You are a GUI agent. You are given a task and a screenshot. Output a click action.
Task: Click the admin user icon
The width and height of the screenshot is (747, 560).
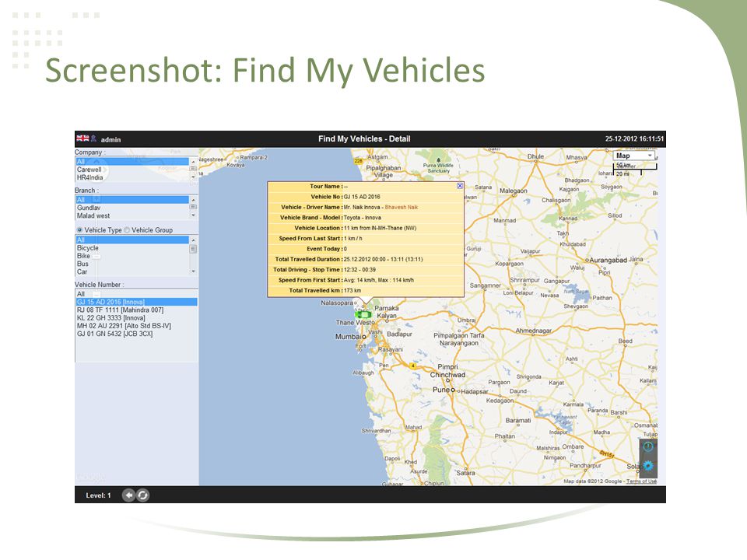[x=94, y=138]
